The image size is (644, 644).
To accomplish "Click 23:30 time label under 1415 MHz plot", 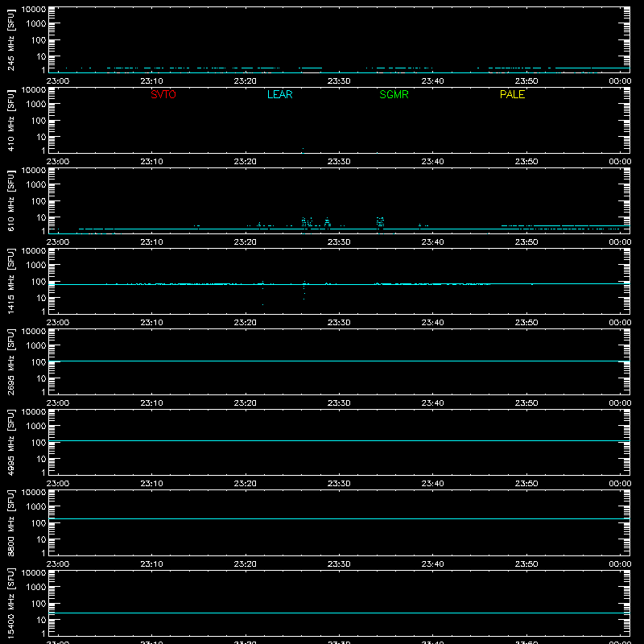I will pos(339,323).
